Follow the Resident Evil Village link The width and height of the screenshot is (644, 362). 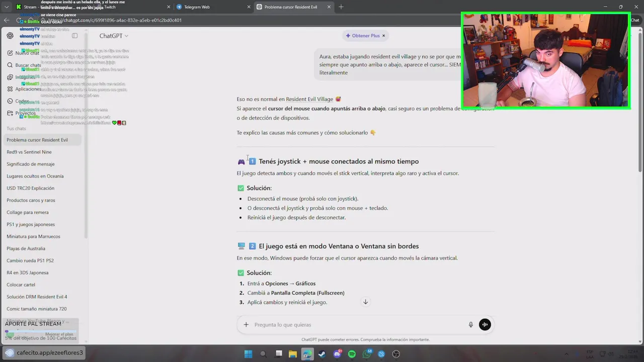coord(309,99)
